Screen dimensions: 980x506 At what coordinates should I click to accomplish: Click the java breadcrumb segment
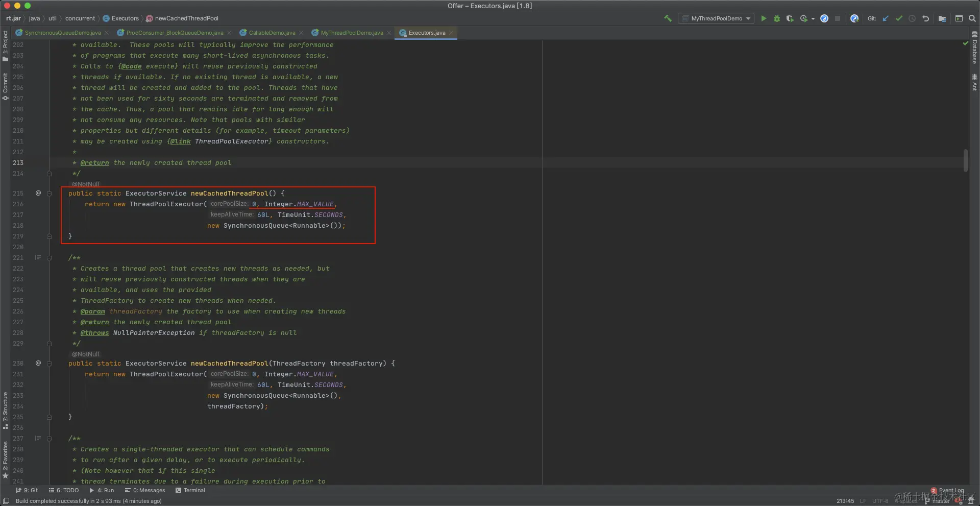[34, 18]
